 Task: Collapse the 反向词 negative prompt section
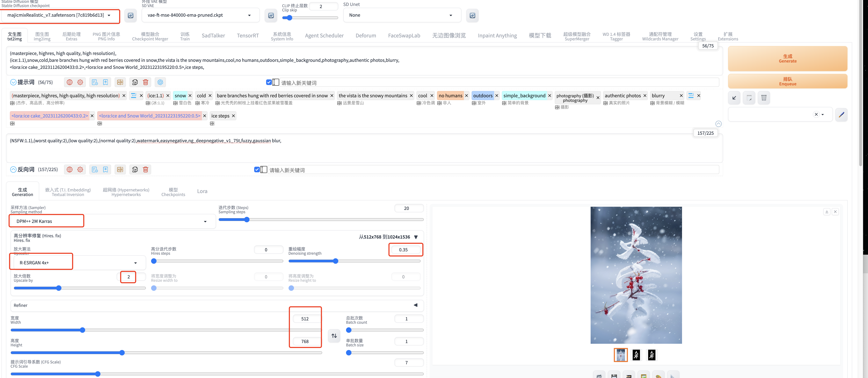13,169
